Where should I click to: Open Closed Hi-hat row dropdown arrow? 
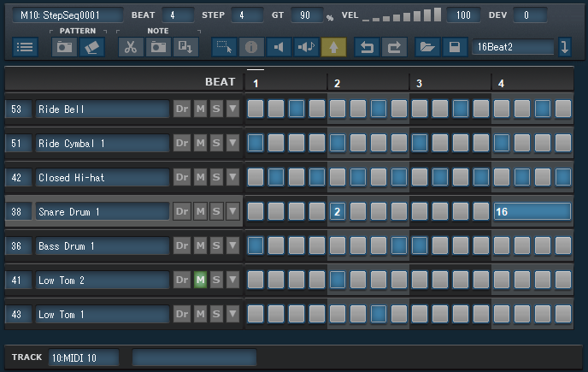click(232, 177)
